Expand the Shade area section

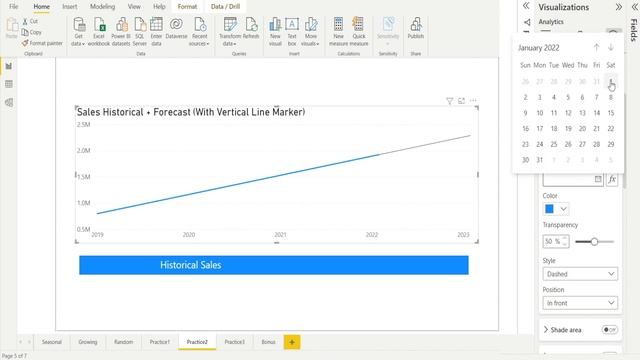546,329
